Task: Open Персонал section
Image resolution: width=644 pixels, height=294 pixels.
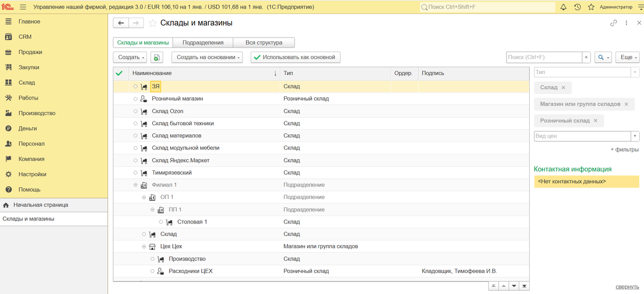Action: (x=54, y=144)
